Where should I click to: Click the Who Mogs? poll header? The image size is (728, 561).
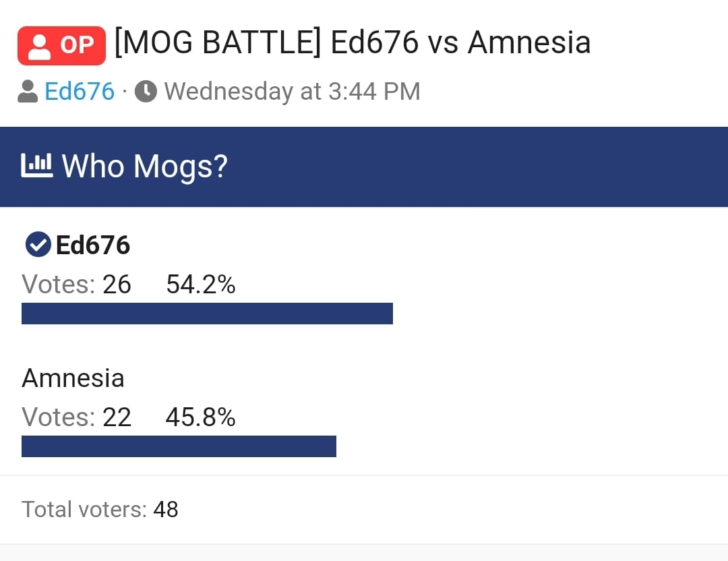point(145,167)
